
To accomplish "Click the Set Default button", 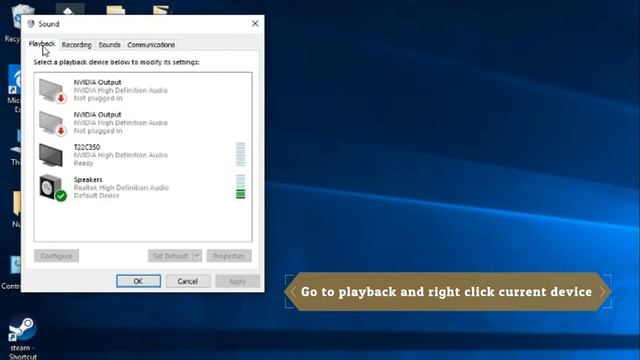I will 170,256.
